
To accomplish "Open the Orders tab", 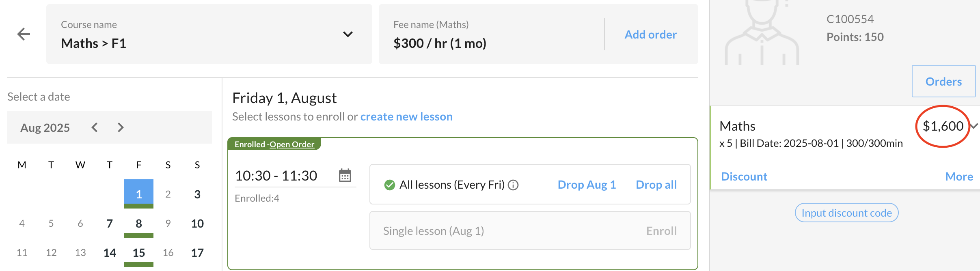I will click(943, 81).
